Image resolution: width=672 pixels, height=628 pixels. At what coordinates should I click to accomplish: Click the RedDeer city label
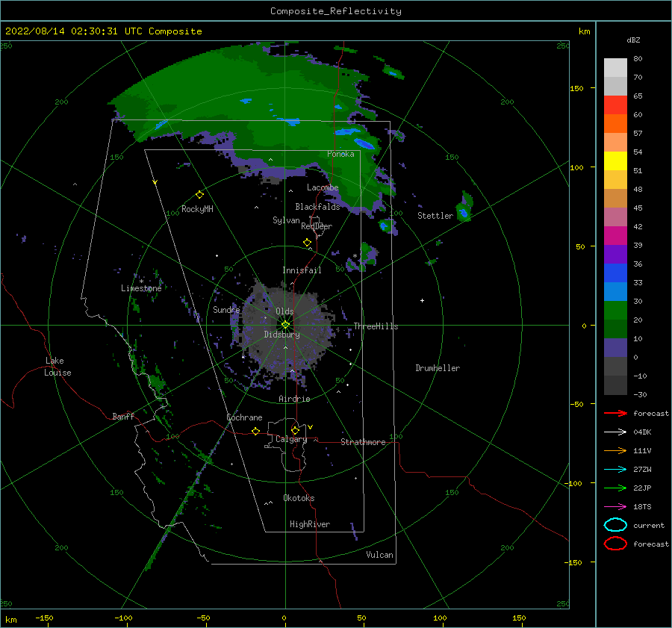(317, 226)
